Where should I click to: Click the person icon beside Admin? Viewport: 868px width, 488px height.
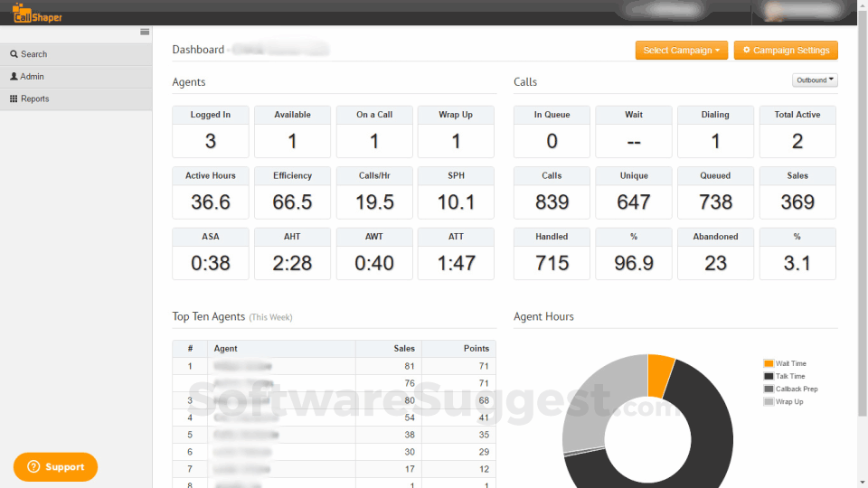[x=14, y=76]
